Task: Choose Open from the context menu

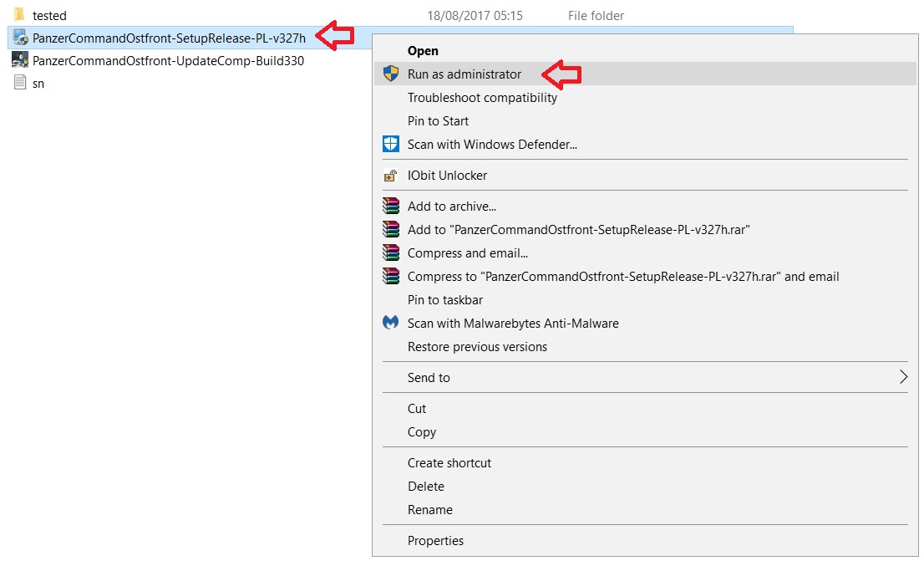Action: [x=423, y=51]
